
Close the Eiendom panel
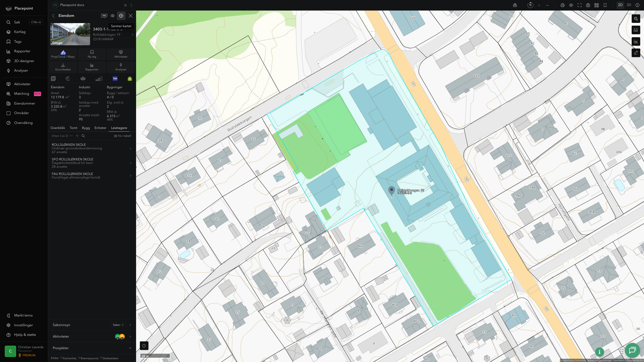click(131, 16)
